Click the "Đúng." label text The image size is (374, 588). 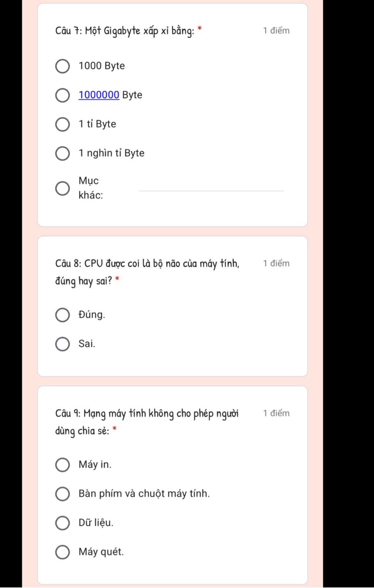tap(92, 315)
